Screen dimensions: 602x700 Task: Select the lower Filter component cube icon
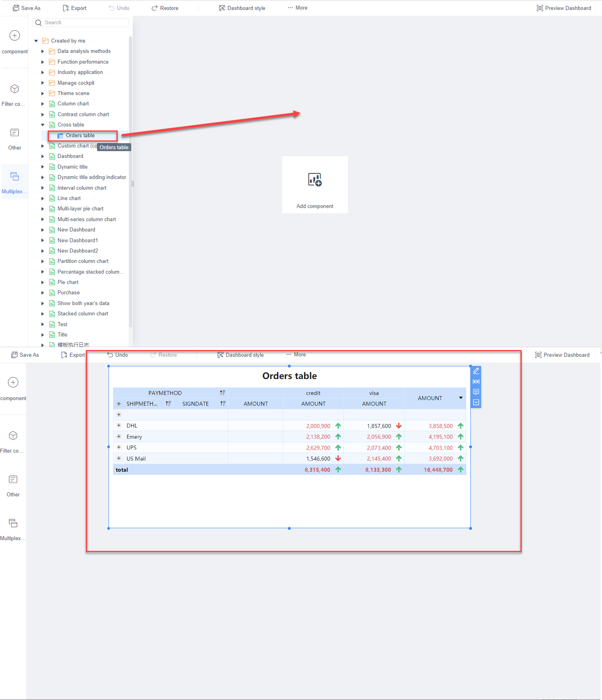(13, 436)
